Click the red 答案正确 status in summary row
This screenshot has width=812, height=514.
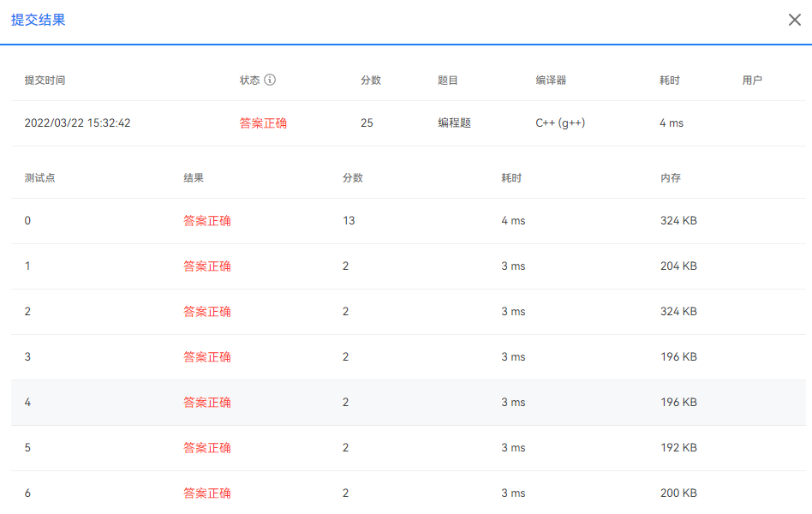point(261,123)
